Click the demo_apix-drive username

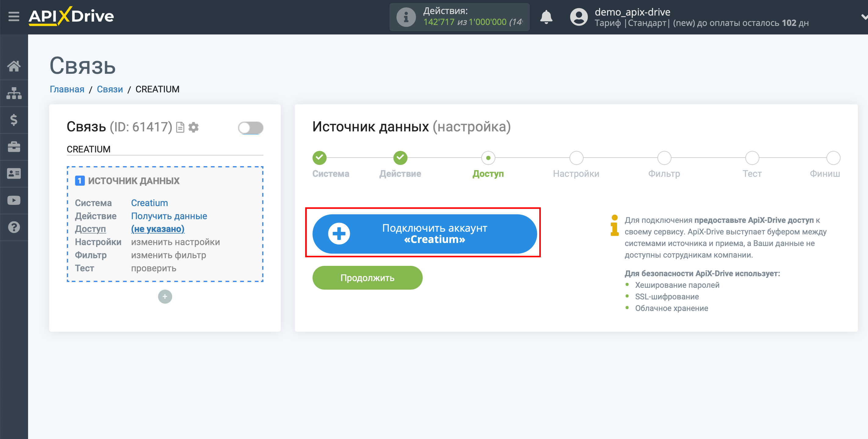tap(632, 12)
